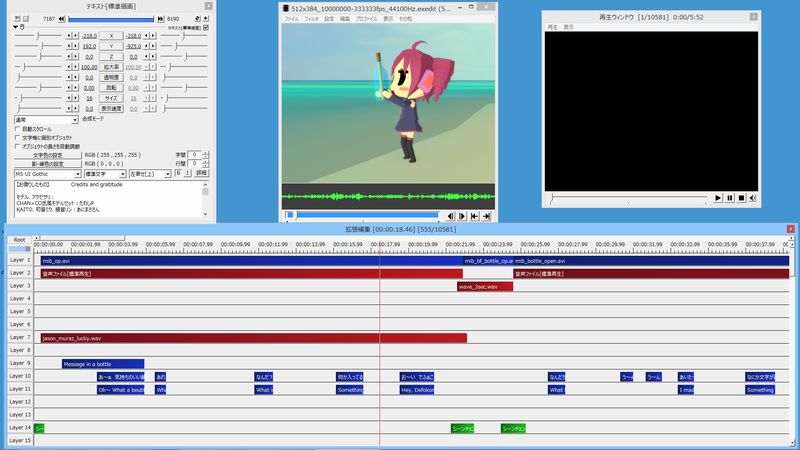Toggle Layer 14 visibility button
Image resolution: width=800 pixels, height=450 pixels.
(x=20, y=428)
